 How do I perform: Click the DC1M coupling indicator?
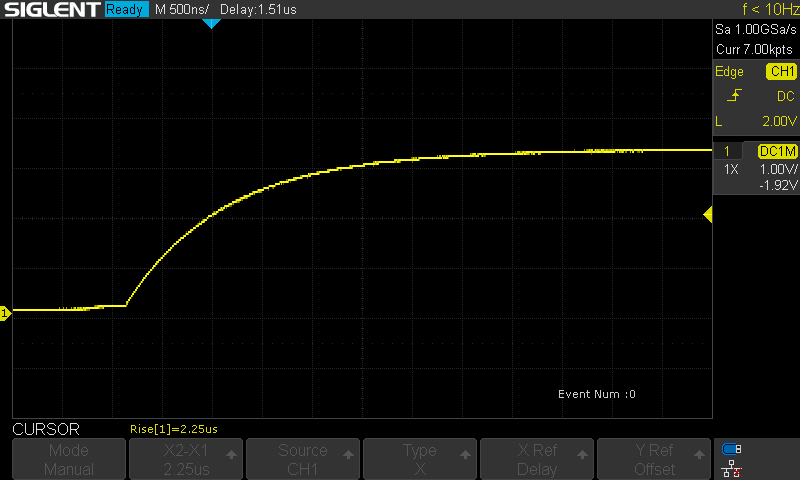point(777,151)
